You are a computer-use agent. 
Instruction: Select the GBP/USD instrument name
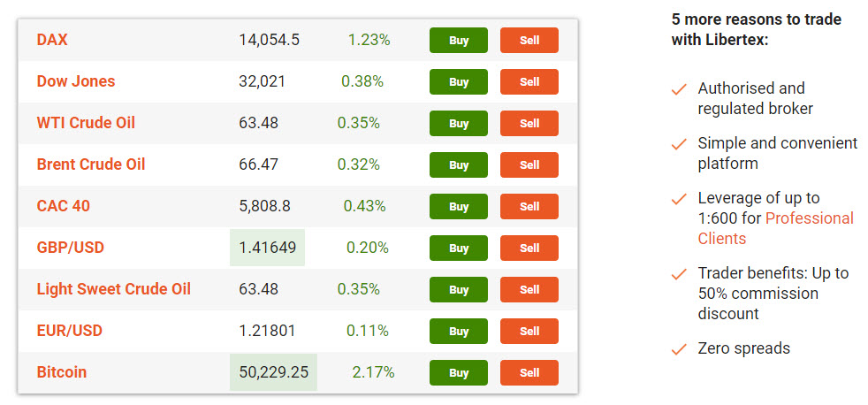71,248
